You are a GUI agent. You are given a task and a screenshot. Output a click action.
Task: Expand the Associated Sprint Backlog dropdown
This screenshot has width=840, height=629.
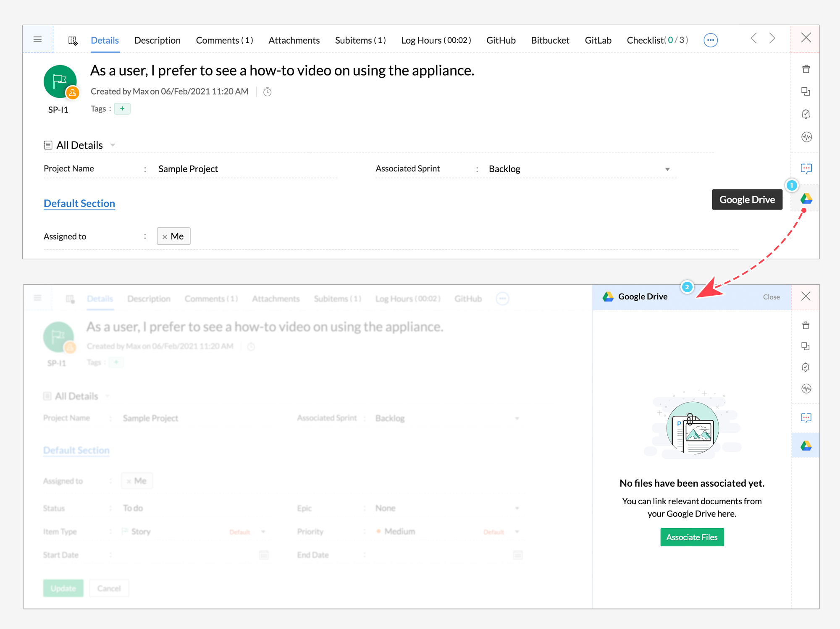pyautogui.click(x=667, y=169)
